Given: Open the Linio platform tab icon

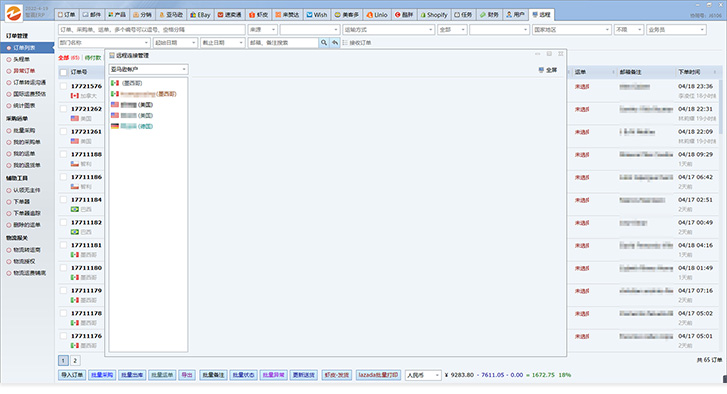Looking at the screenshot, I should coord(370,15).
